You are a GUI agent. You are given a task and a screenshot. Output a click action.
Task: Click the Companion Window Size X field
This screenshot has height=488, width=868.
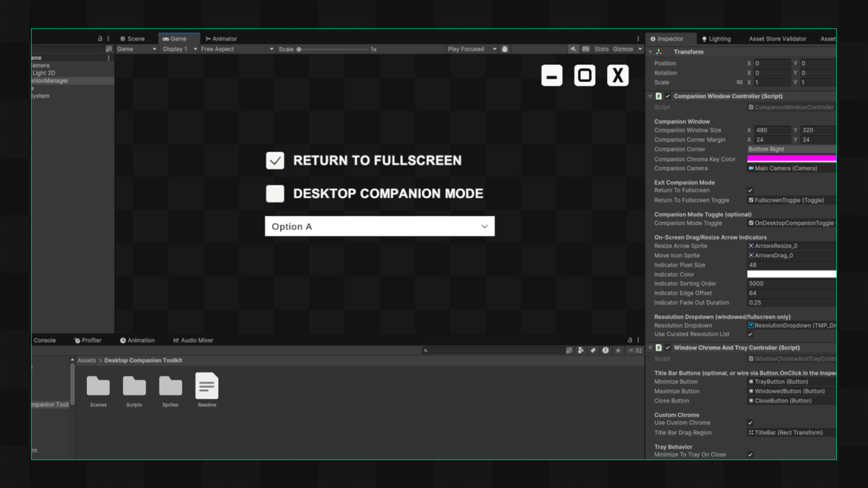pos(773,131)
